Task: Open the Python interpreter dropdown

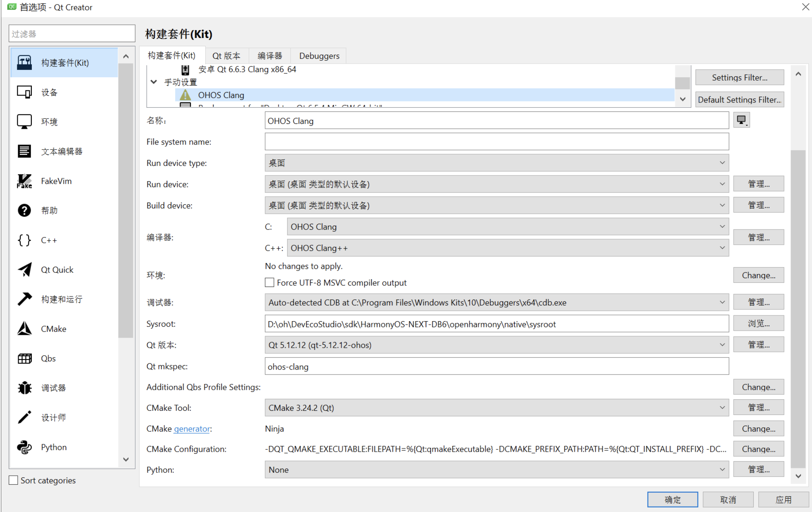Action: pos(496,470)
